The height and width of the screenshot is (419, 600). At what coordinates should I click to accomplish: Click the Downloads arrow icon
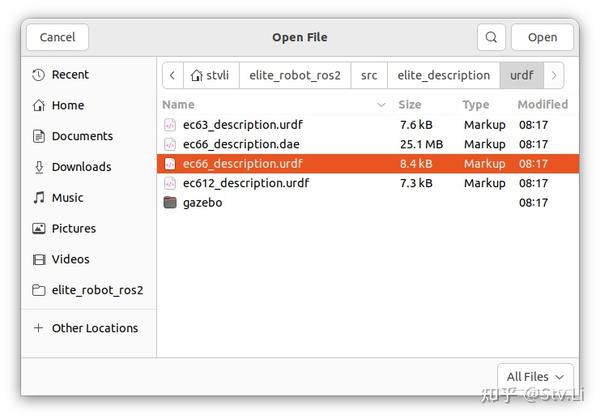(39, 167)
